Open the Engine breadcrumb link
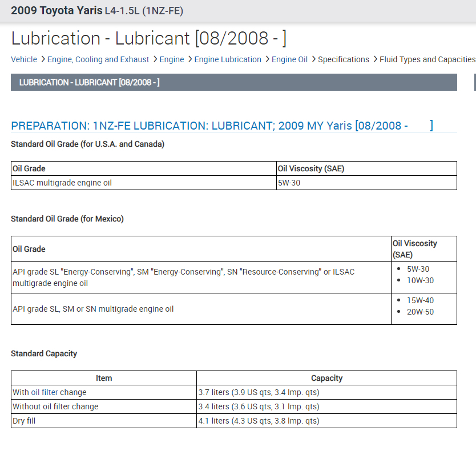 172,59
